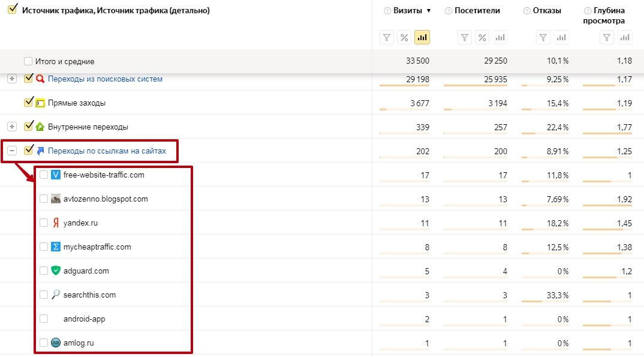The width and height of the screenshot is (644, 357).
Task: Check the Итого и средние checkbox
Action: (28, 61)
